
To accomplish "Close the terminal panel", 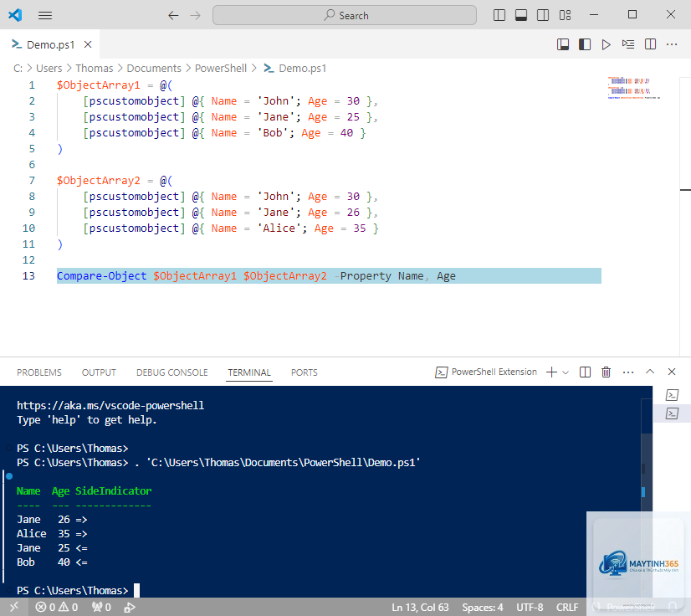I will (x=671, y=372).
